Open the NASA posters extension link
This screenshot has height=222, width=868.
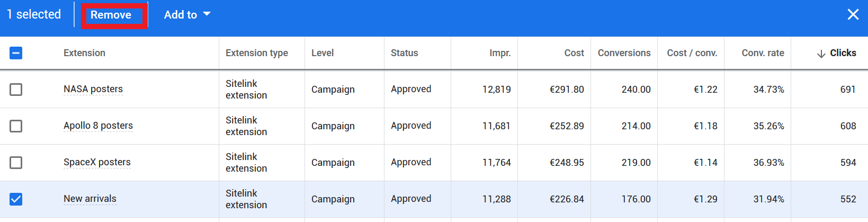[93, 89]
